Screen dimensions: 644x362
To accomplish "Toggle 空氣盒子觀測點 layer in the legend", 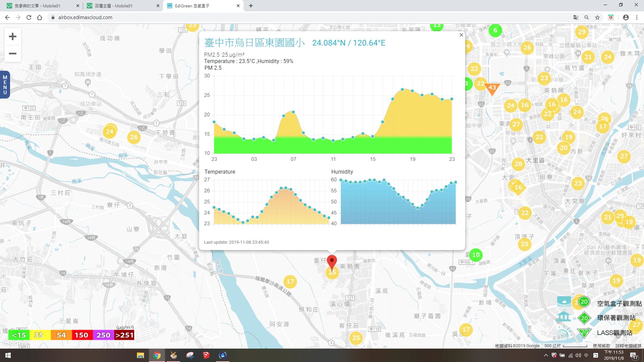I will pos(619,303).
